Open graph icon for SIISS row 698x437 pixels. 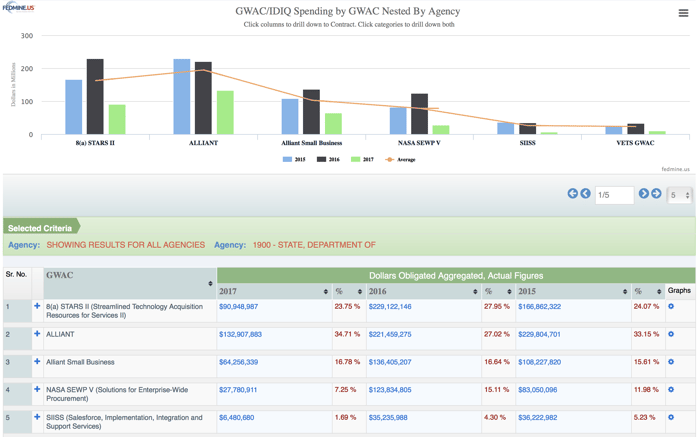click(671, 417)
